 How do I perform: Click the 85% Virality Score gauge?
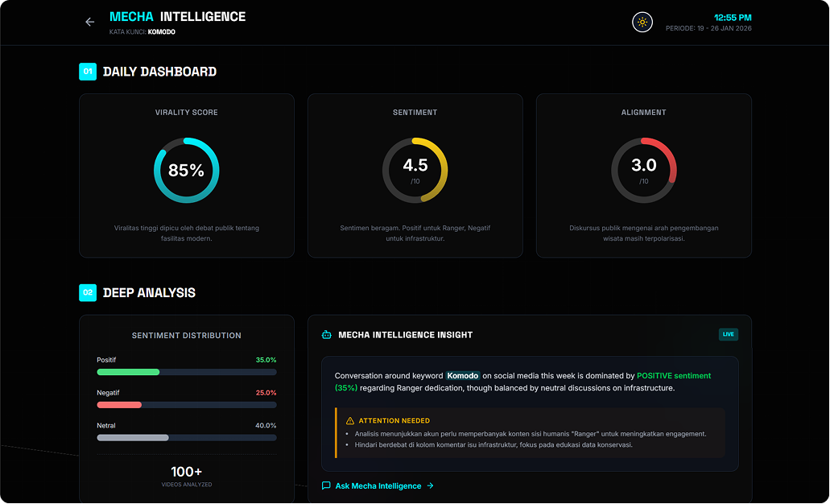pyautogui.click(x=186, y=170)
